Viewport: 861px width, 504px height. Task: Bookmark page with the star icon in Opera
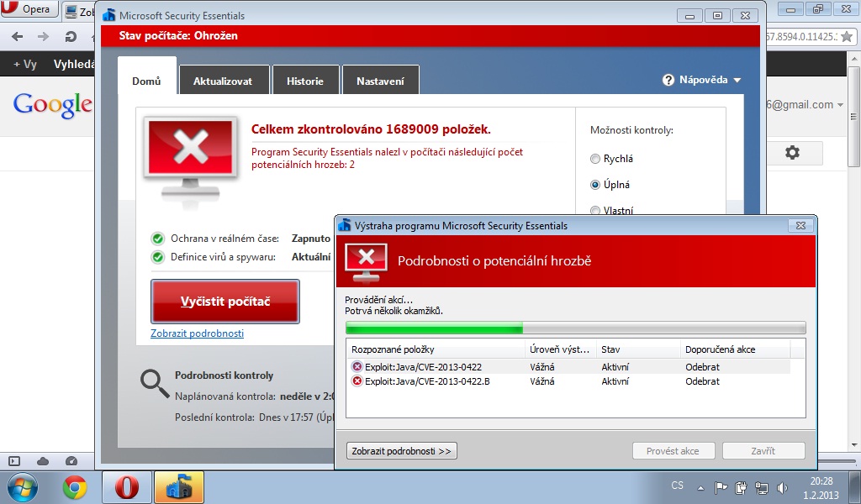(848, 37)
